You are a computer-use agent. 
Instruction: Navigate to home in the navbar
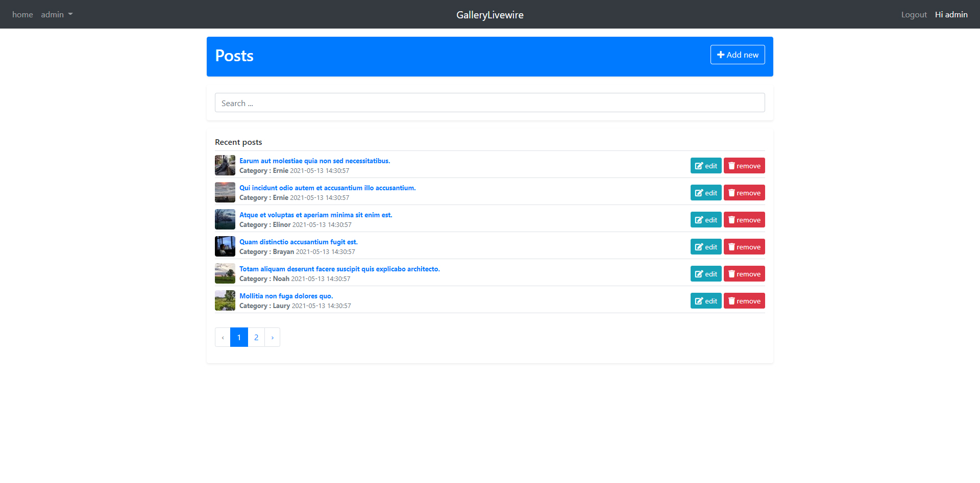[x=22, y=14]
